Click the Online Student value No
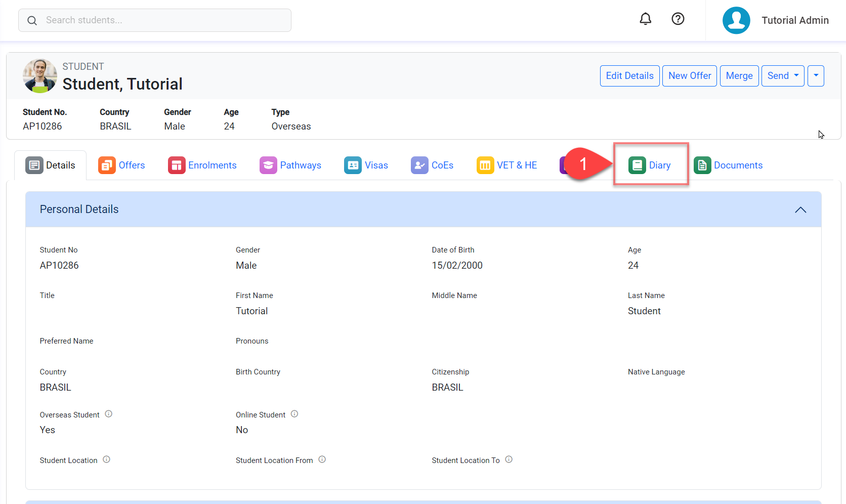The height and width of the screenshot is (504, 846). [x=242, y=430]
